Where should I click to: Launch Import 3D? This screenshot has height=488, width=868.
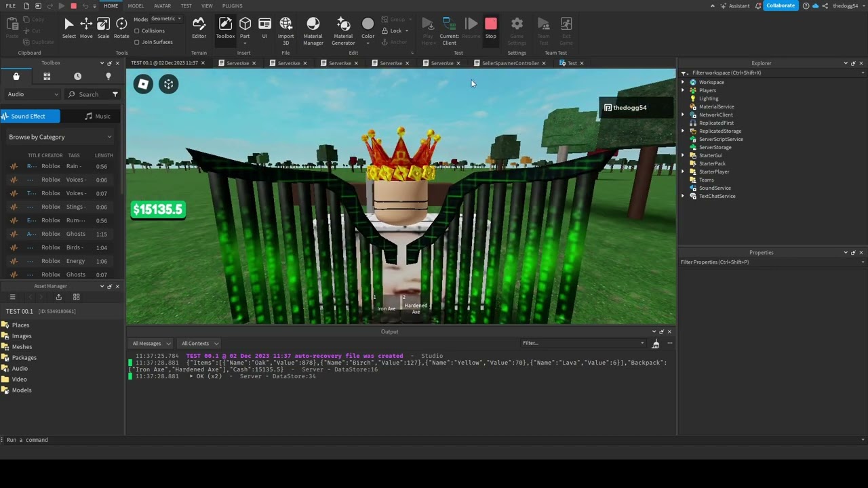point(285,30)
